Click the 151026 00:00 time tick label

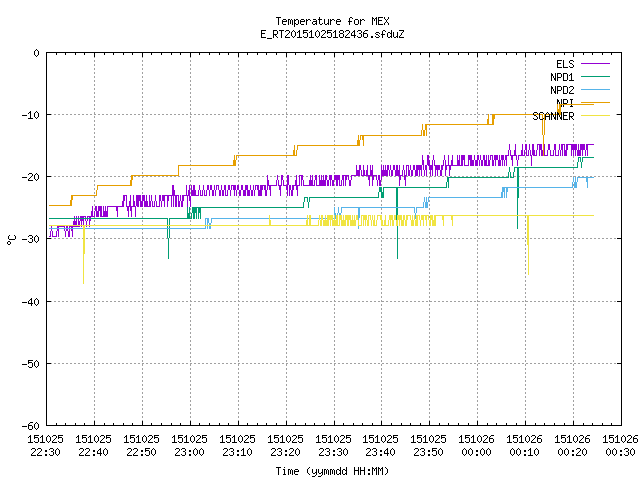click(x=476, y=446)
